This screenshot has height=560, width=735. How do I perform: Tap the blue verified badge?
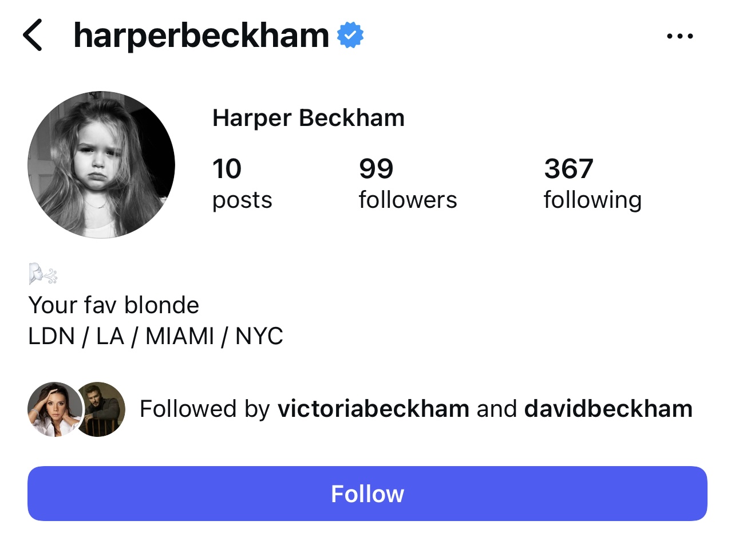[350, 36]
